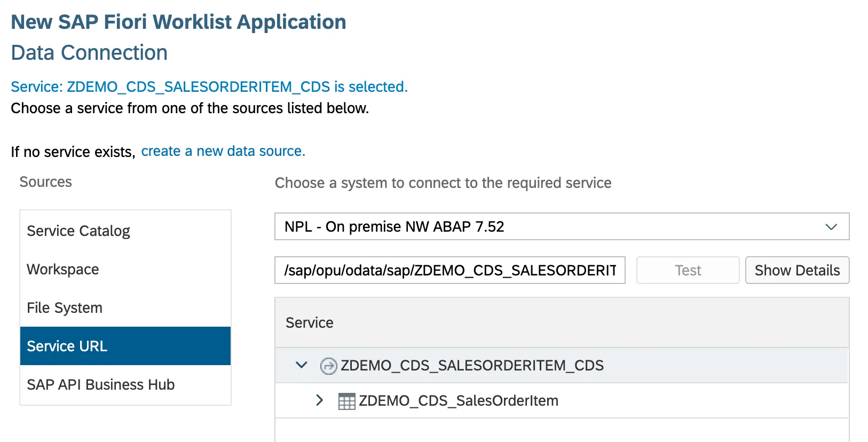Click the Show Details button

[x=796, y=271]
